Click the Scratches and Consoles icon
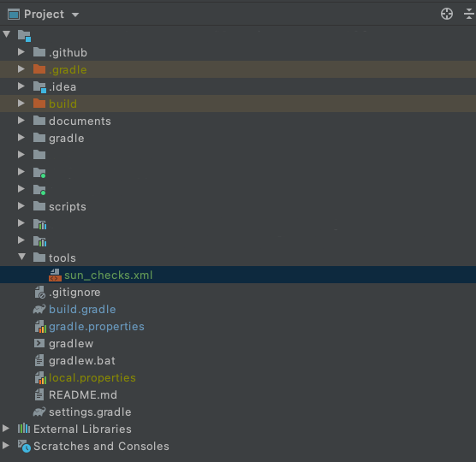This screenshot has height=462, width=476. point(24,446)
